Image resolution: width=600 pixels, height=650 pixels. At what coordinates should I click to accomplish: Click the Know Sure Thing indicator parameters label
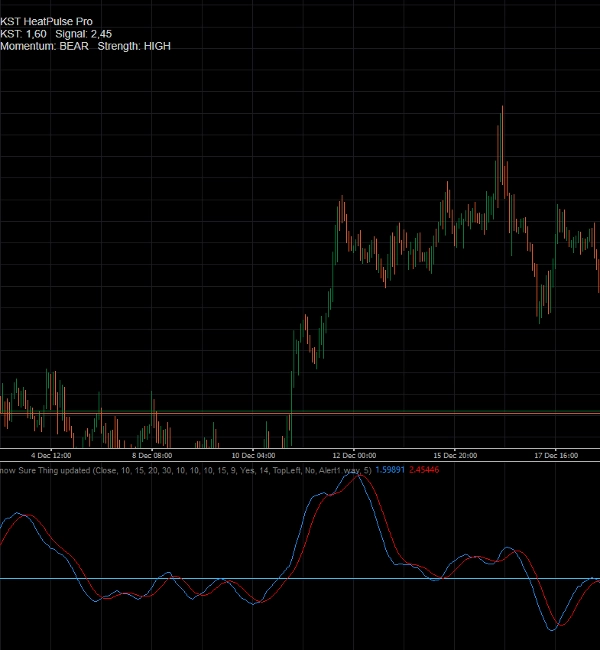[185, 469]
